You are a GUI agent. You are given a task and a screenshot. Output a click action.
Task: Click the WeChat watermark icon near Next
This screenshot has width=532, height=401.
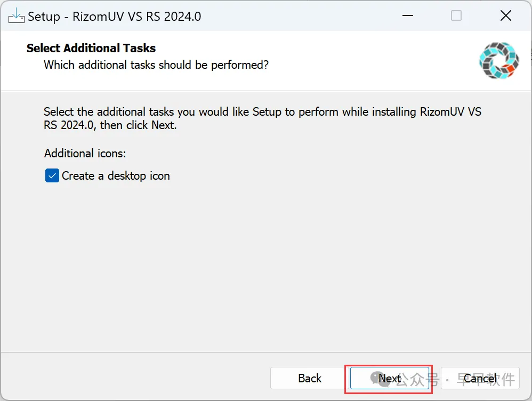pos(376,377)
